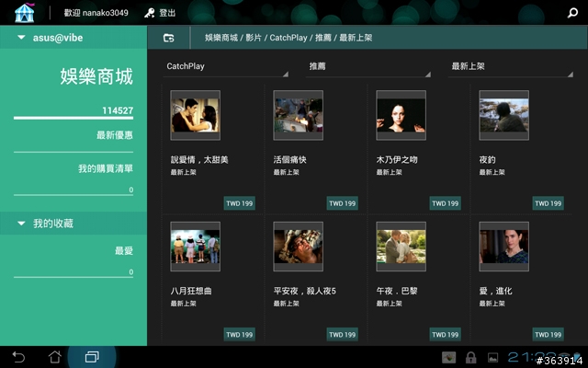
Task: Open 午夜．巴黎 movie thumbnail
Action: [401, 247]
